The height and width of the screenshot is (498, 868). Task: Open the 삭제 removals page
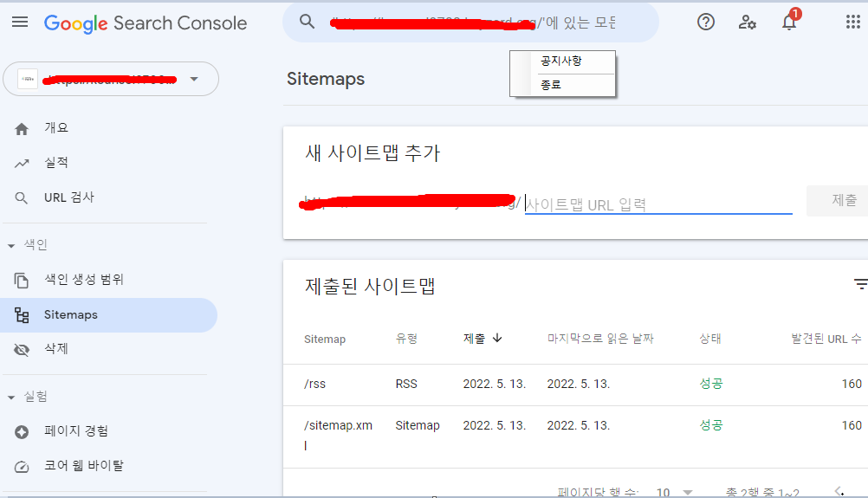click(56, 348)
